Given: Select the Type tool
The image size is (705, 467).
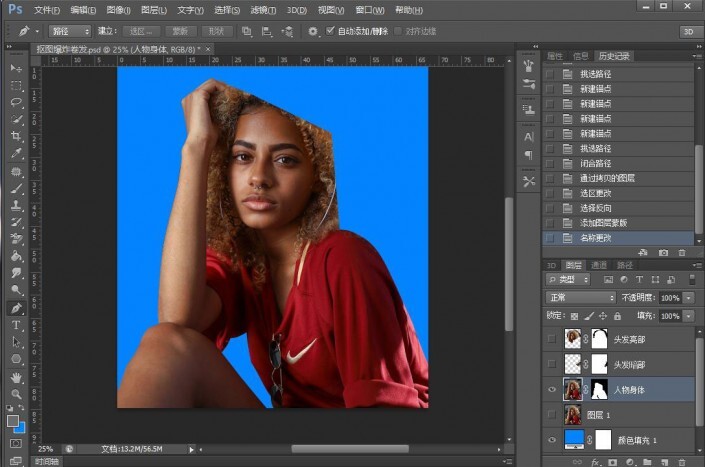Looking at the screenshot, I should click(x=16, y=325).
